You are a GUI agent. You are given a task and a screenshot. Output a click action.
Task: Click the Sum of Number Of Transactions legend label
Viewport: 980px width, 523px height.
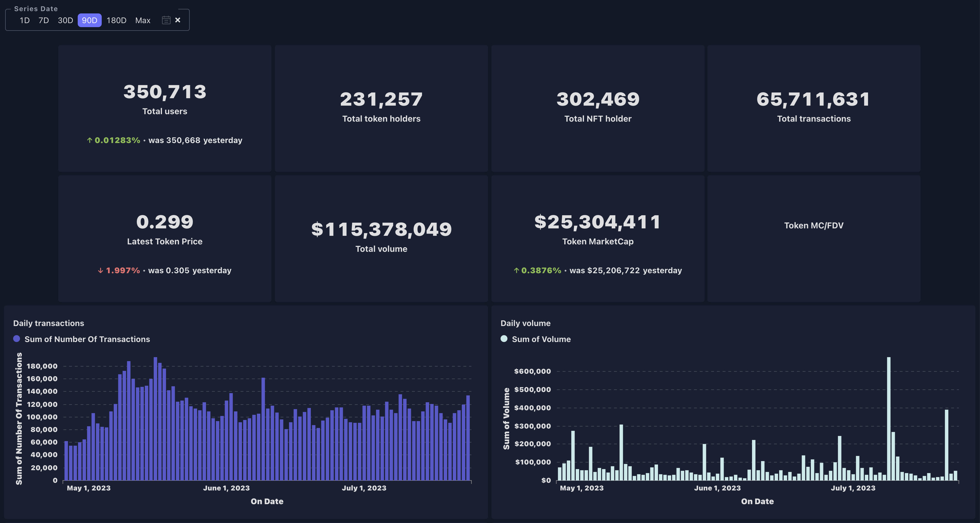[87, 339]
